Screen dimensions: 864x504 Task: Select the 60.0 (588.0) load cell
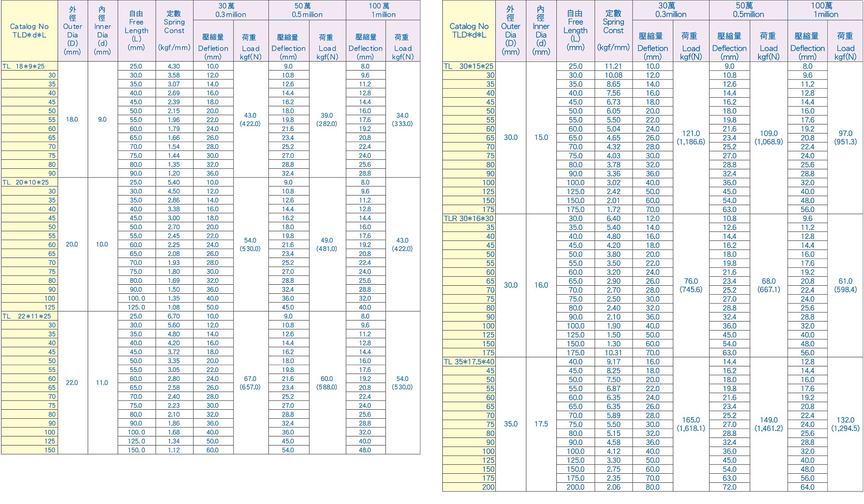tap(327, 383)
